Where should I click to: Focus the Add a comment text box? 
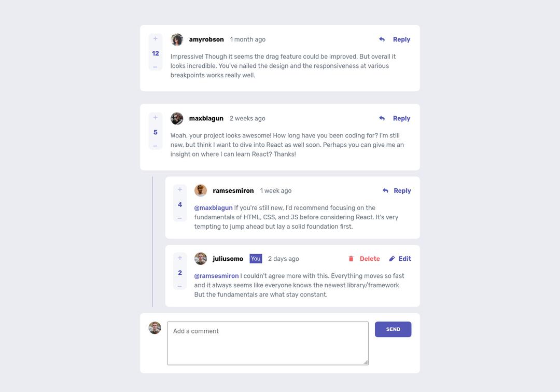click(268, 343)
